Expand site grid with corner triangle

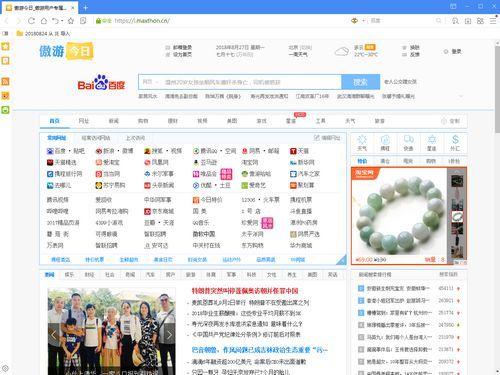click(x=342, y=260)
